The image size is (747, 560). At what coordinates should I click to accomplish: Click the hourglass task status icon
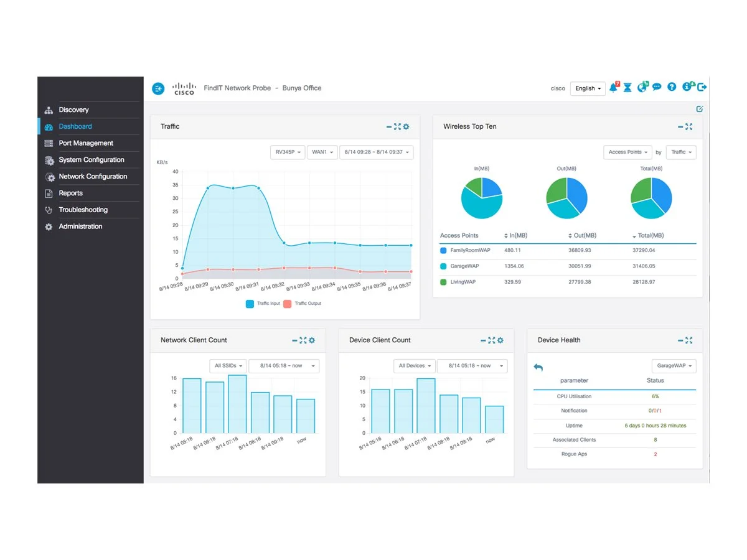[627, 88]
